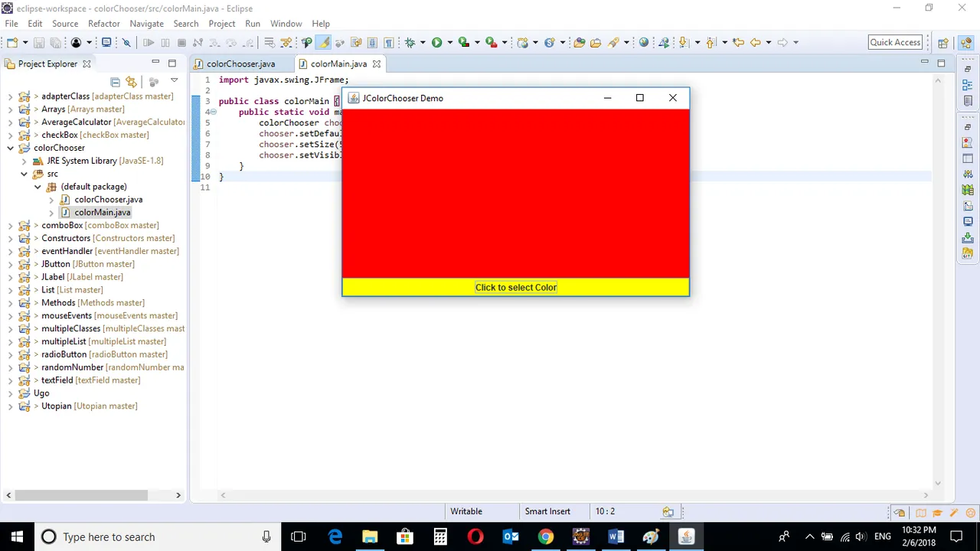Click the Back navigation arrow
Image resolution: width=980 pixels, height=551 pixels.
coord(756,43)
